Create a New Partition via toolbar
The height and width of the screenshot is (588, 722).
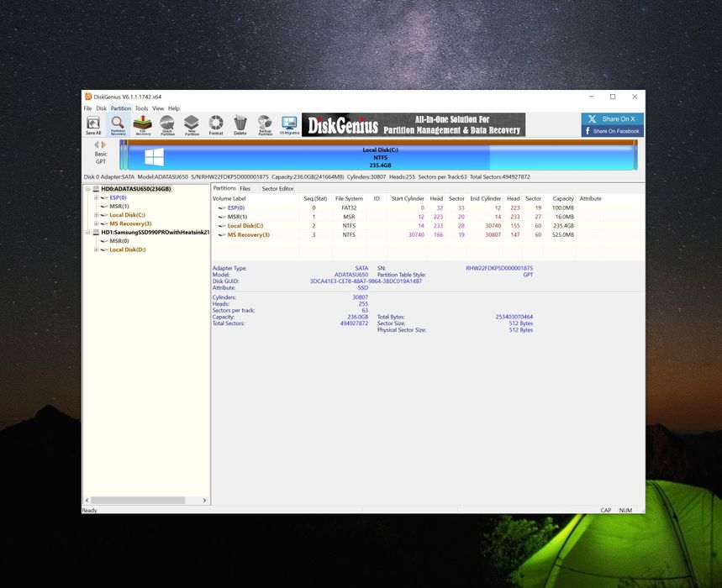(x=192, y=125)
